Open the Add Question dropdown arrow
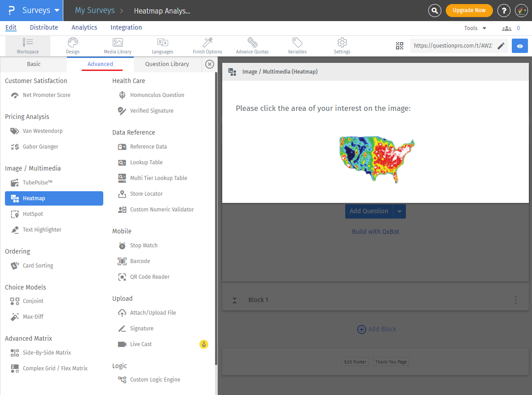Viewport: 532px width, 395px height. point(399,211)
